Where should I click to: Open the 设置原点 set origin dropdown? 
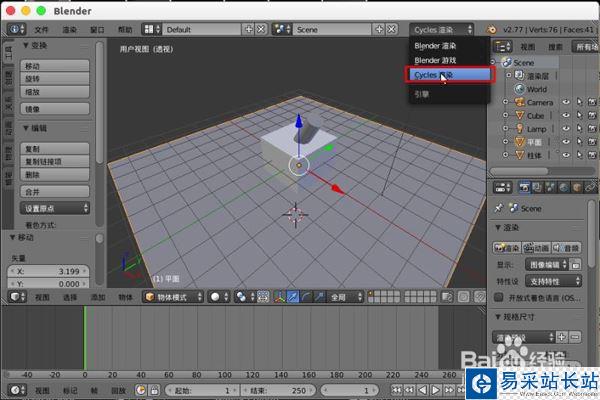coord(55,208)
